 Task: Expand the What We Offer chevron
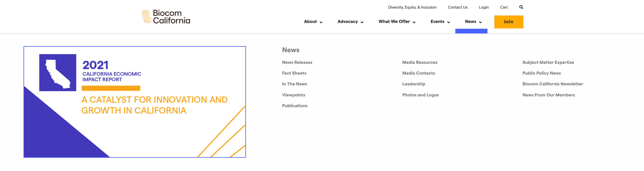[414, 22]
